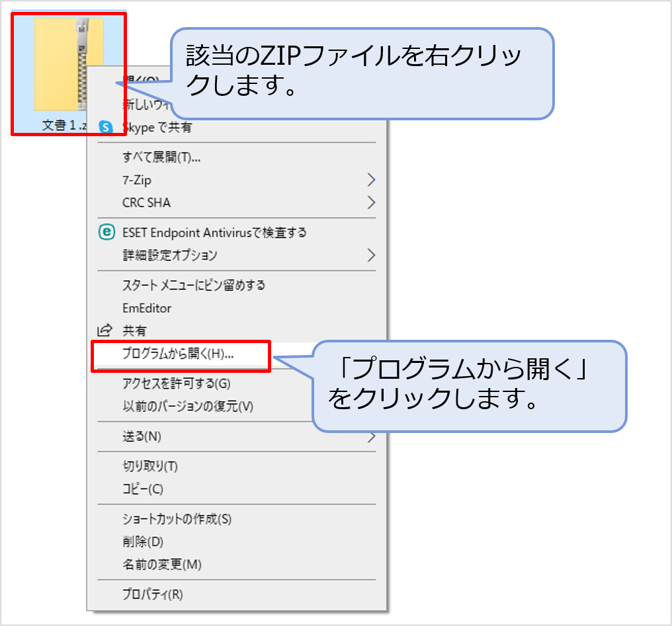Select プログラムから開く(H)... menu entry
672x626 pixels.
point(178,354)
